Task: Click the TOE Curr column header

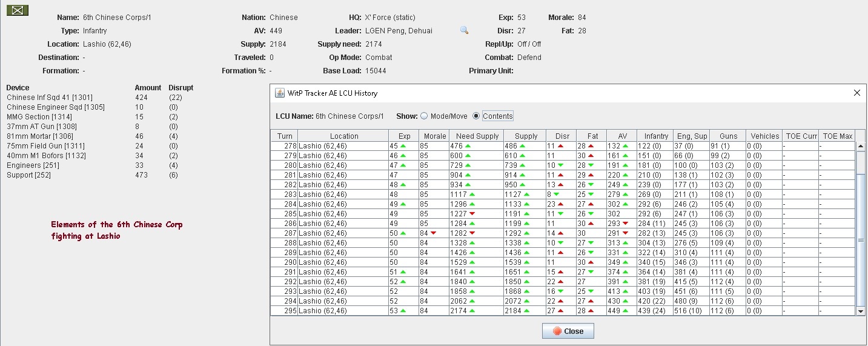Action: tap(800, 136)
